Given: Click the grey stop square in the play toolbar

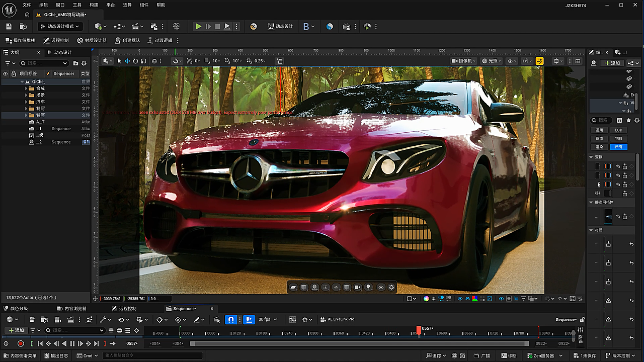Looking at the screenshot, I should tap(217, 26).
